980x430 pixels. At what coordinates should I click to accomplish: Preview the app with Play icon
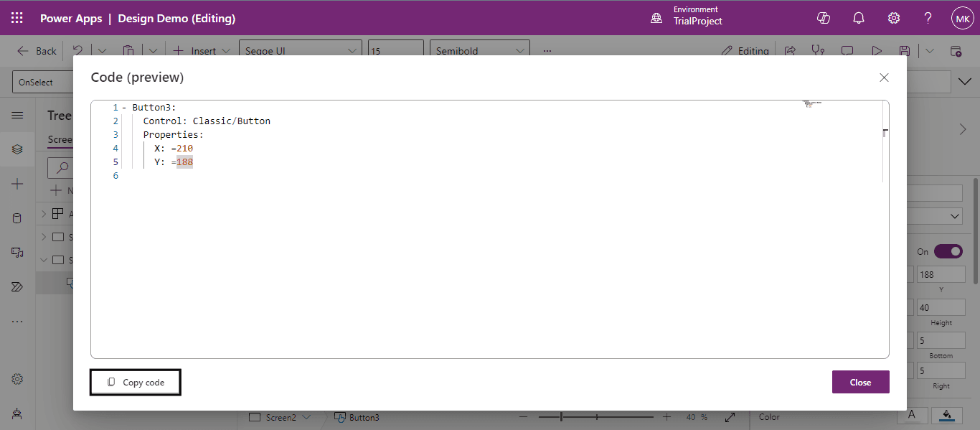click(876, 51)
